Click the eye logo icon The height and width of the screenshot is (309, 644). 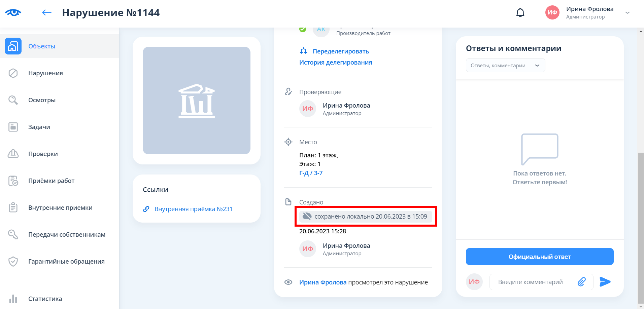tap(13, 13)
